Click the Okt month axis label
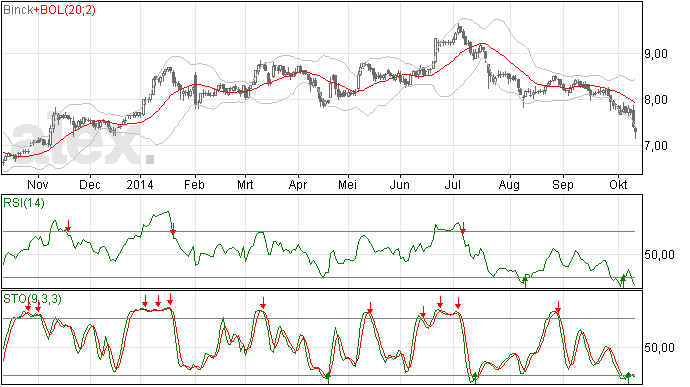 click(x=618, y=184)
